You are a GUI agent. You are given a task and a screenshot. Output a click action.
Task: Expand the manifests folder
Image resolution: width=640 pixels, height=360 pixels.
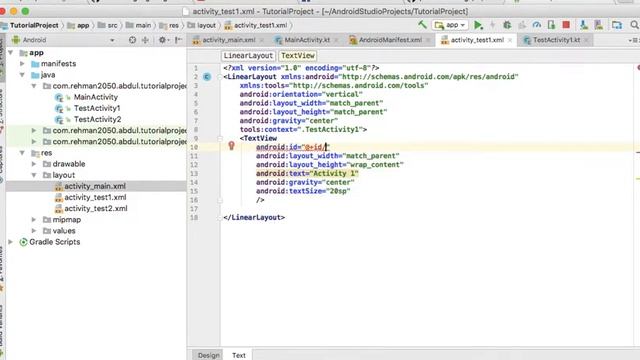click(x=22, y=64)
